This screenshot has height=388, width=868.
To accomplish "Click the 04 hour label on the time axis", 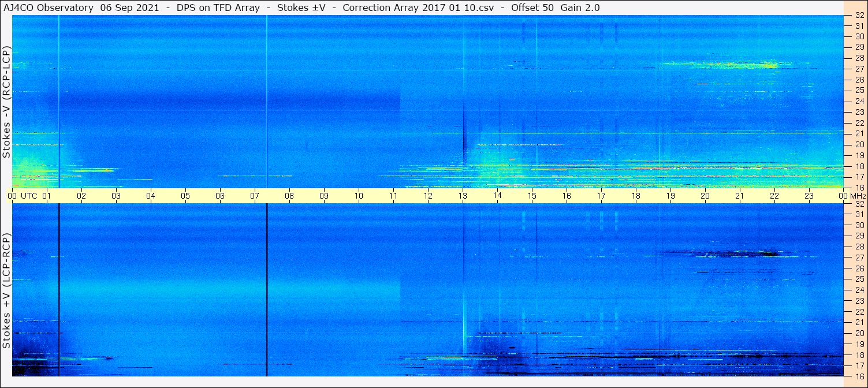I will [151, 196].
